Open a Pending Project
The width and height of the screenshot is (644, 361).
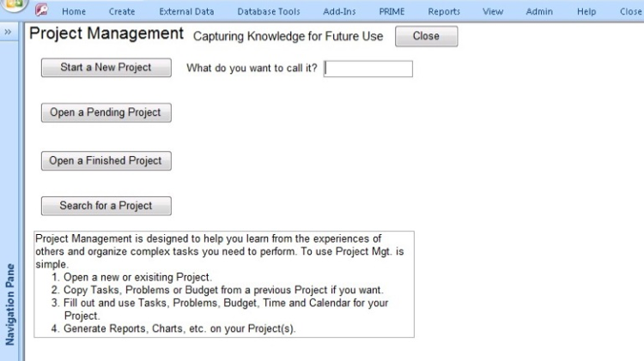pyautogui.click(x=106, y=113)
